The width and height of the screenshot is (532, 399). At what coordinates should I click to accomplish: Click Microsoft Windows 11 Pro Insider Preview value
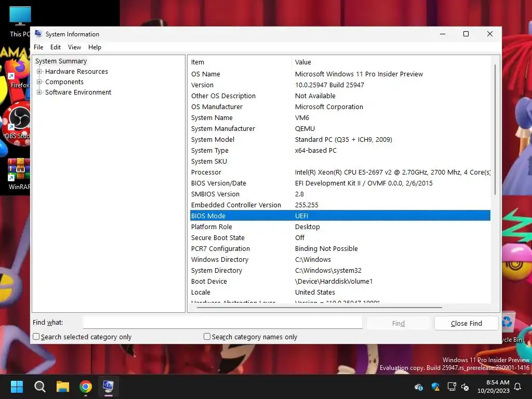359,74
